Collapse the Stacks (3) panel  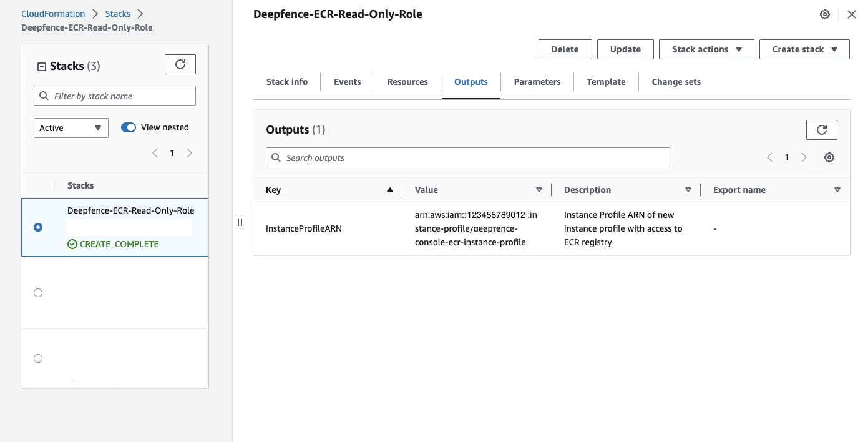pyautogui.click(x=42, y=66)
